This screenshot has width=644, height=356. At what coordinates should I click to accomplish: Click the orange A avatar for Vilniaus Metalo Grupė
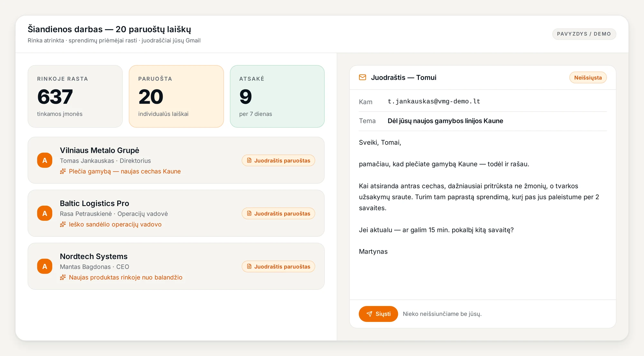click(45, 160)
